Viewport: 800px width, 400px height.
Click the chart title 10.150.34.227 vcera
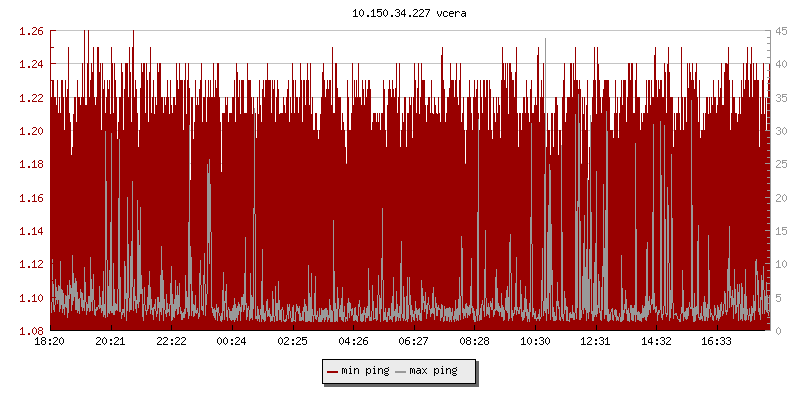pyautogui.click(x=399, y=13)
